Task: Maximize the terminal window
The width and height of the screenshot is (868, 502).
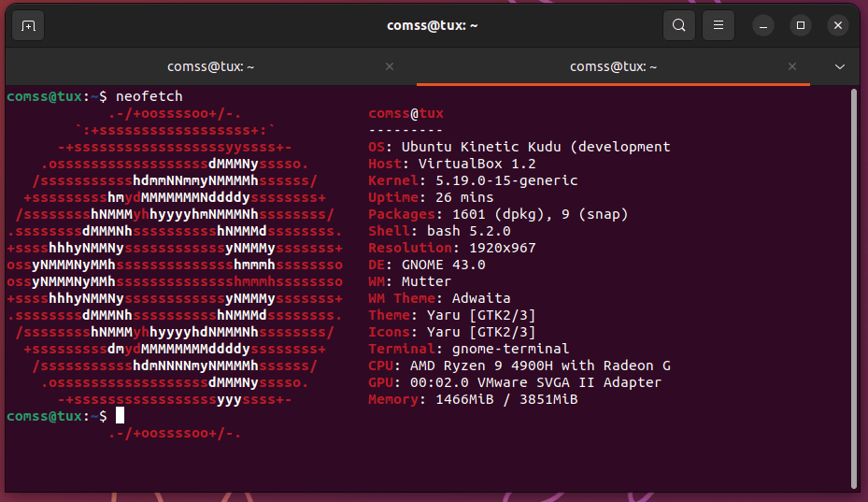Action: pos(801,25)
